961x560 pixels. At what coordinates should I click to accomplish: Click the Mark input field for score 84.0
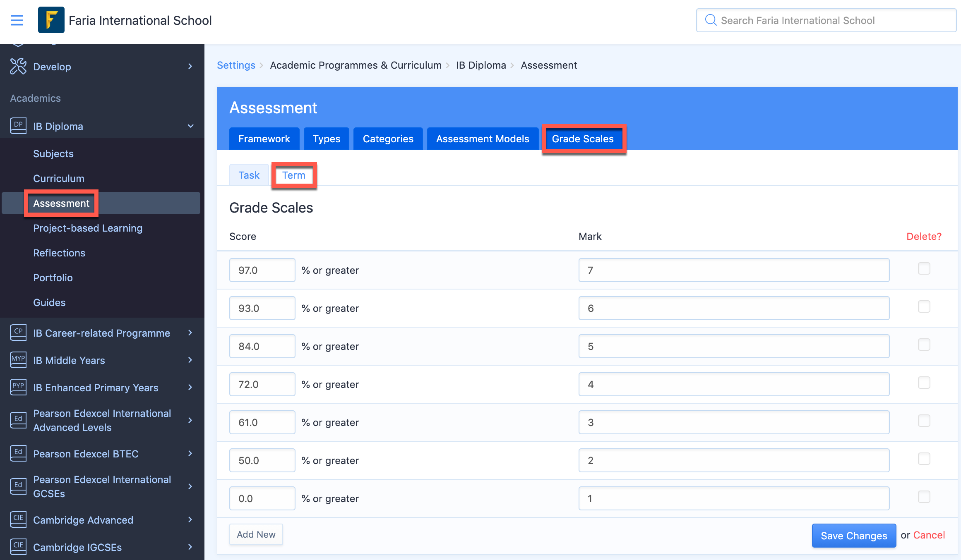734,346
